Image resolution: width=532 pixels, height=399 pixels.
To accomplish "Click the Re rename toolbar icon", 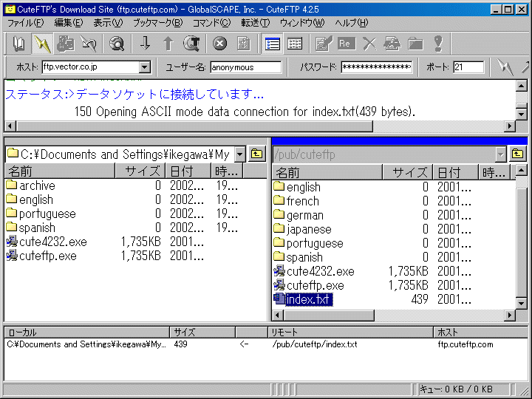I will click(346, 44).
